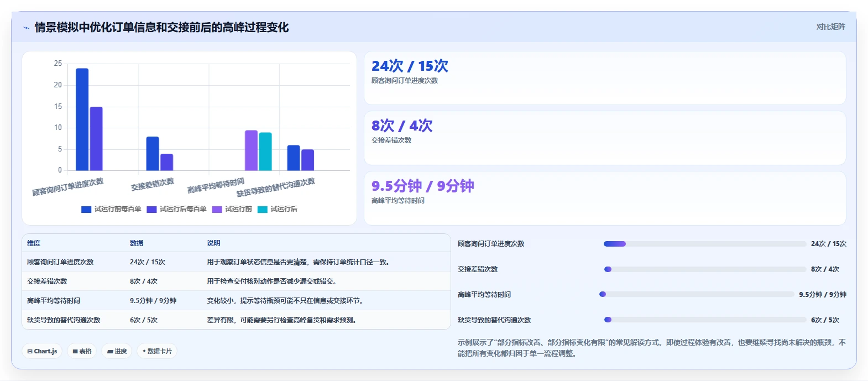Select the 交接差错次数 table row cell
The height and width of the screenshot is (381, 868).
click(x=47, y=281)
